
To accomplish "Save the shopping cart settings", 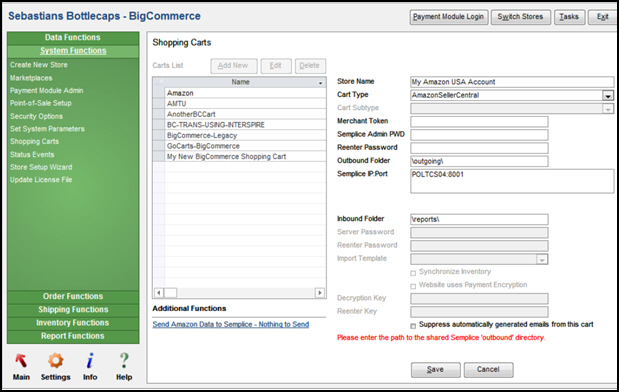I will coord(435,370).
